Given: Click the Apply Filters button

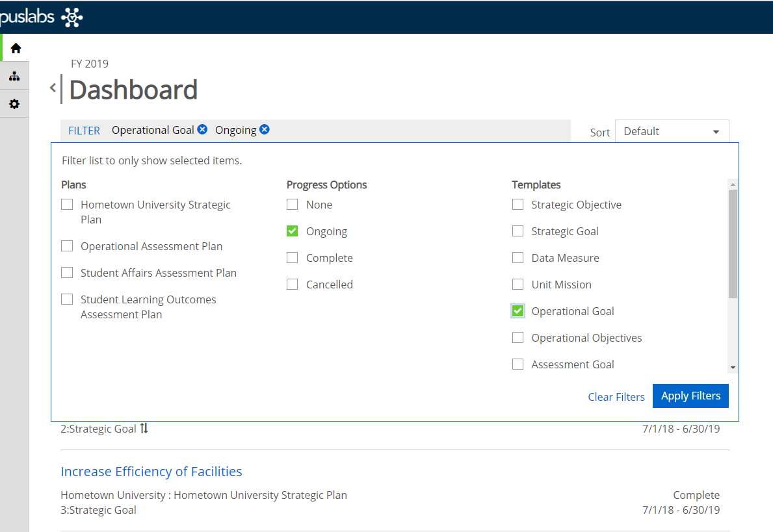Looking at the screenshot, I should 690,396.
